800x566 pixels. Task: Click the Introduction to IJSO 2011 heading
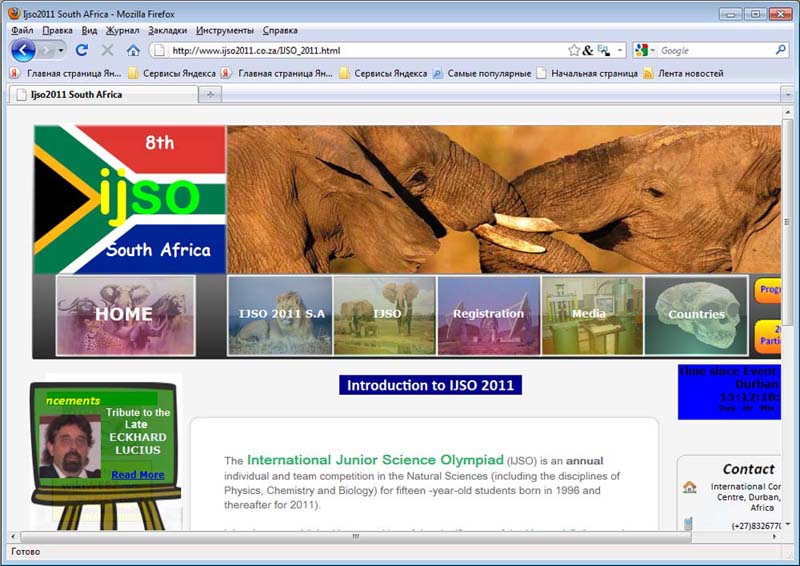[431, 385]
